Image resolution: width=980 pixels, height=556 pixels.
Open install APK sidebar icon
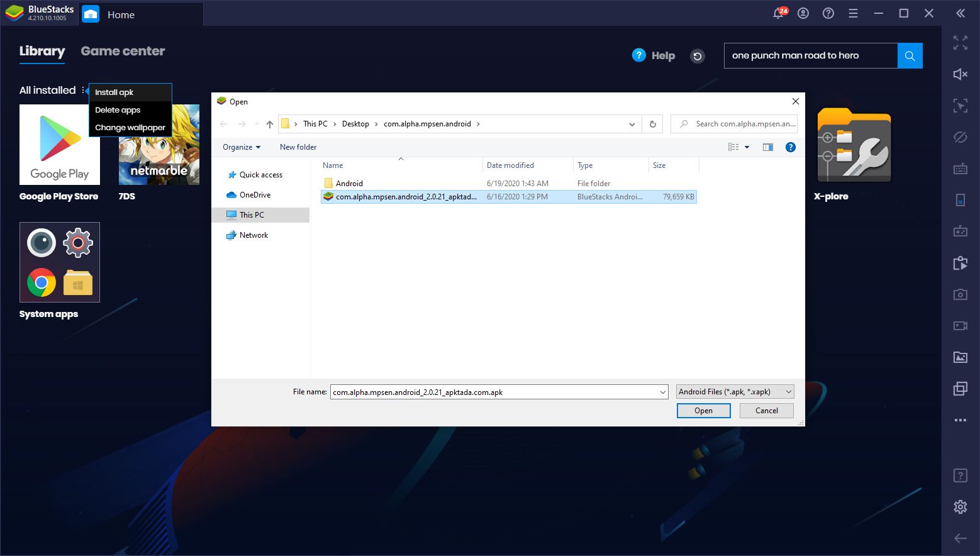tap(961, 263)
